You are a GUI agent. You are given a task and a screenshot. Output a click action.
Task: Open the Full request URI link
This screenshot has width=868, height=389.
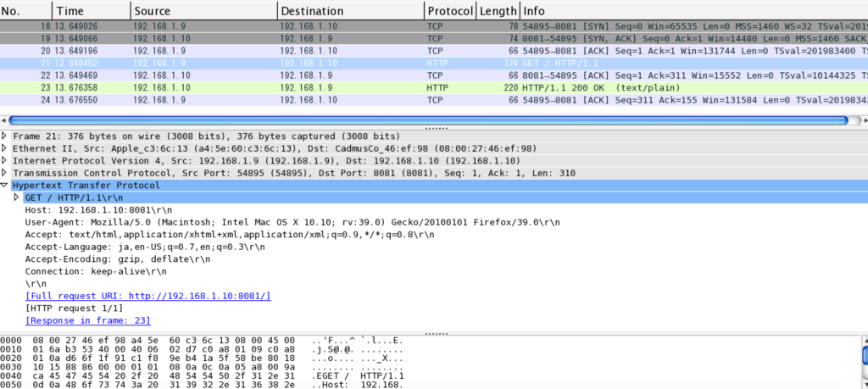click(x=147, y=296)
